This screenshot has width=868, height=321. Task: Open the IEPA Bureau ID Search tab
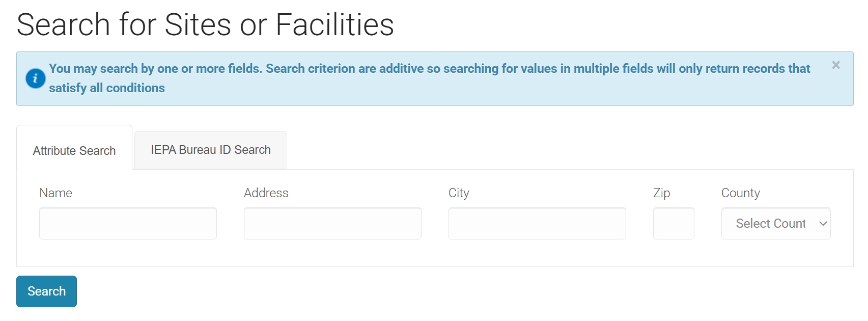[x=211, y=150]
